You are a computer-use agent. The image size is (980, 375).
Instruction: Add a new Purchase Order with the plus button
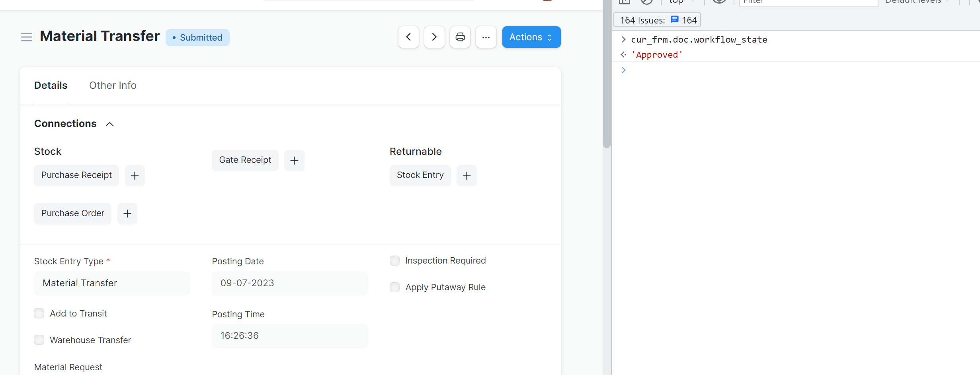(127, 213)
